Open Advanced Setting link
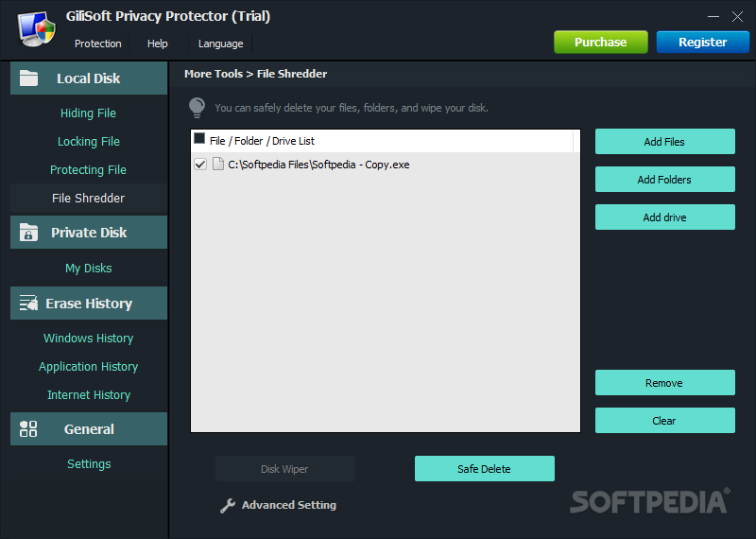This screenshot has height=539, width=756. click(289, 505)
